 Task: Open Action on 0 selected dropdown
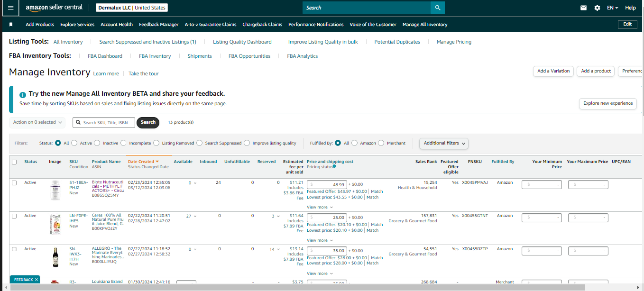click(x=37, y=122)
